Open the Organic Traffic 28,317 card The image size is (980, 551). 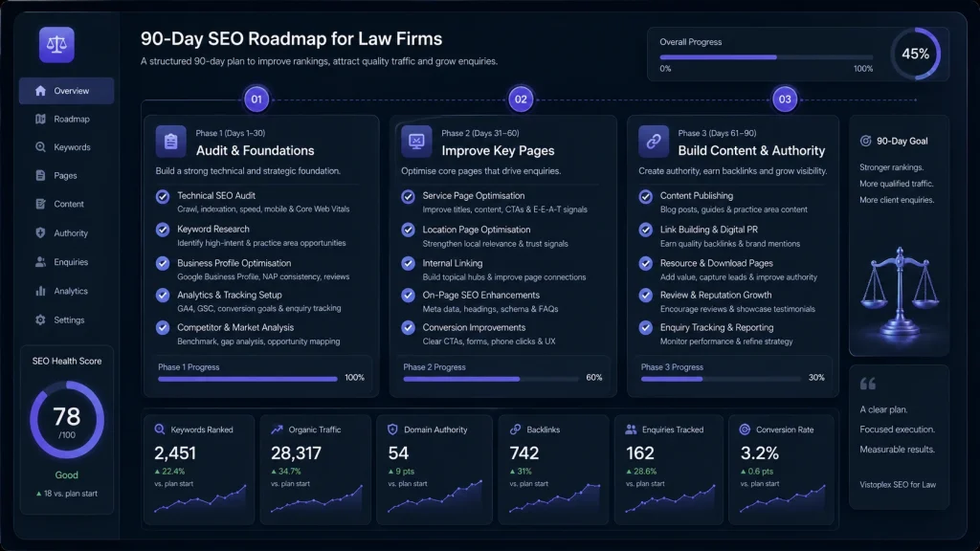click(x=316, y=469)
